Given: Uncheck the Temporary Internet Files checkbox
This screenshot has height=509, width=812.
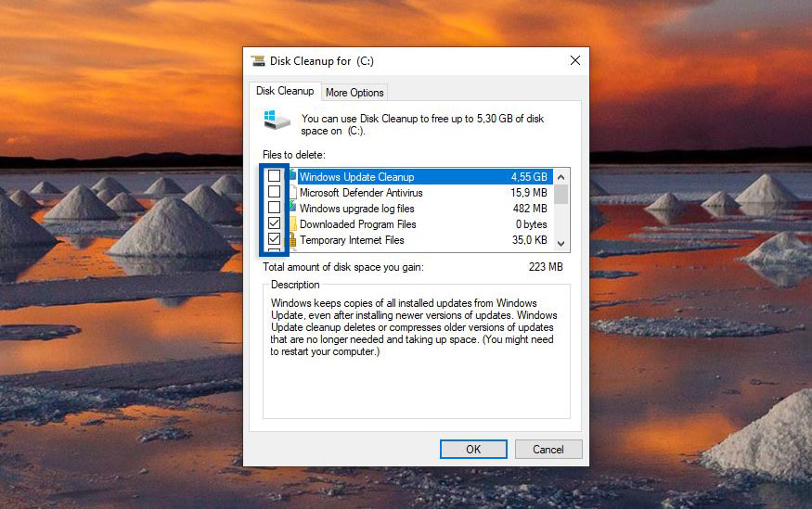Looking at the screenshot, I should tap(274, 239).
